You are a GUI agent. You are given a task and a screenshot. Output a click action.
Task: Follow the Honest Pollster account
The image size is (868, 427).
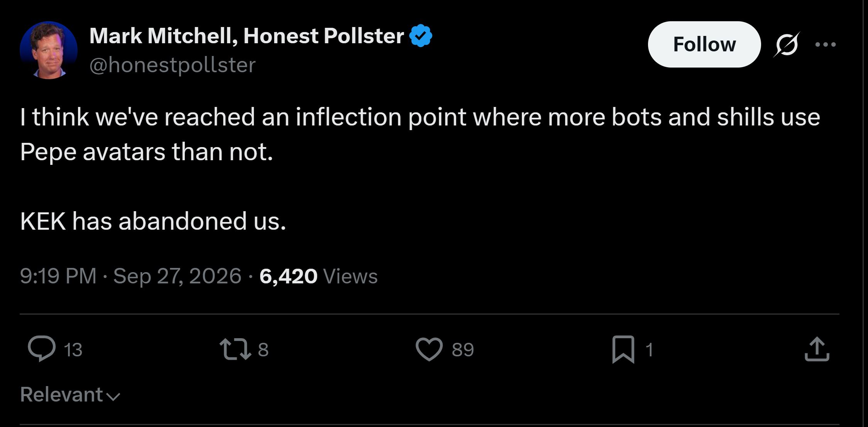point(704,44)
